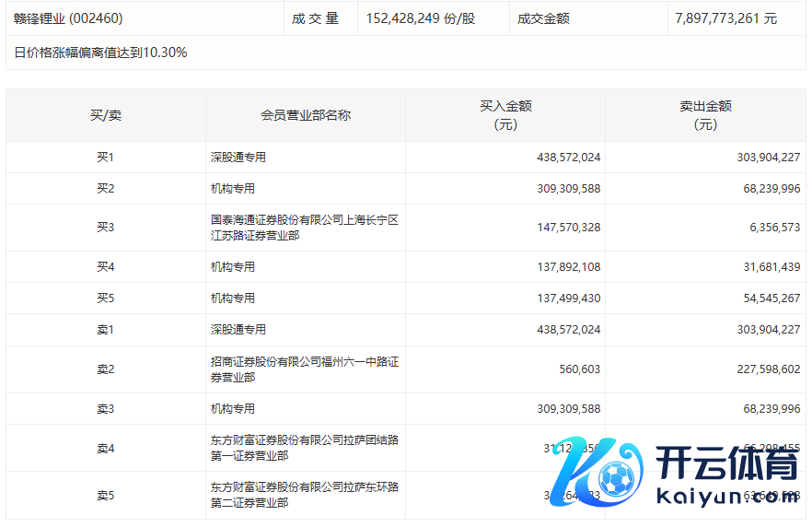Screen dimensions: 812x527
Task: Click the stock name 赣锋锂业 (002460)
Action: [68, 18]
